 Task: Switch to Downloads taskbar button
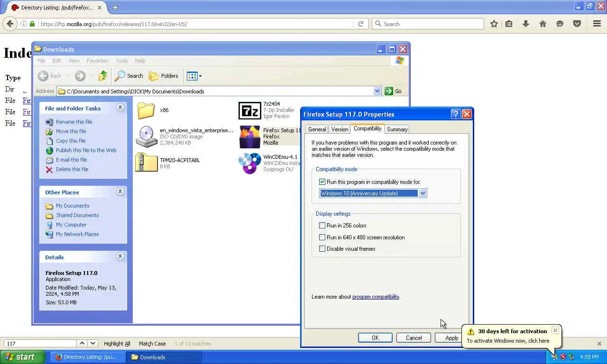coord(164,357)
